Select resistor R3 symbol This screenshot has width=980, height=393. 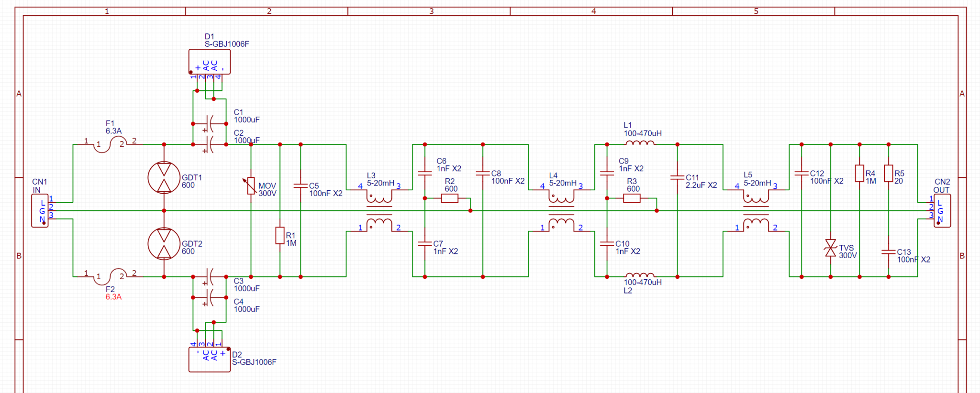coord(632,198)
